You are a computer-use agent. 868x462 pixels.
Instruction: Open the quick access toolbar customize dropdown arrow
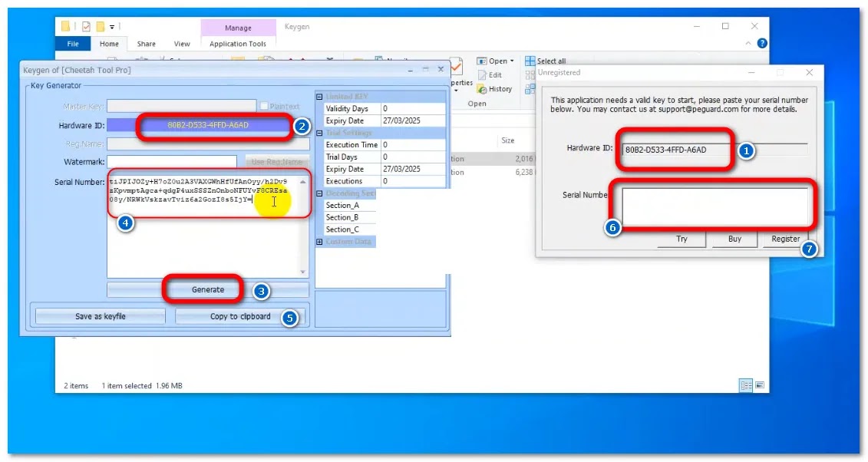(112, 27)
